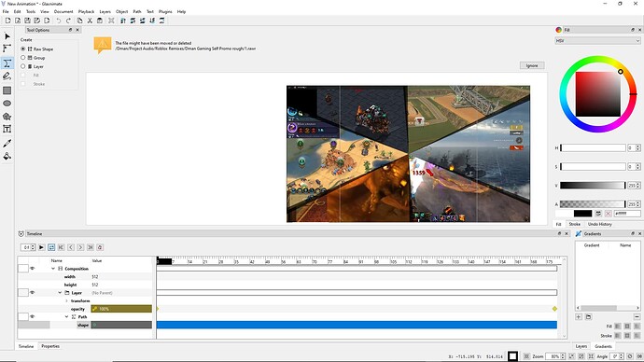
Task: Click the Copy toolbar icon
Action: click(79, 21)
